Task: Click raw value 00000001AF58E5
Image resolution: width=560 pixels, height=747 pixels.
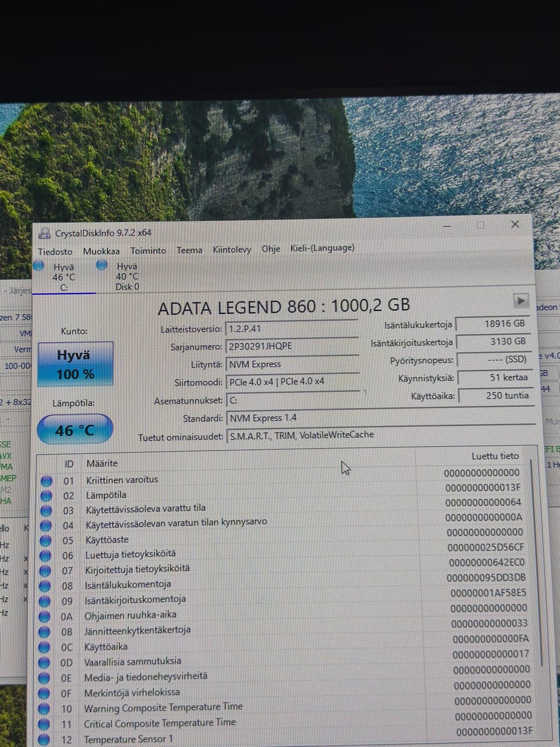Action: coord(489,593)
